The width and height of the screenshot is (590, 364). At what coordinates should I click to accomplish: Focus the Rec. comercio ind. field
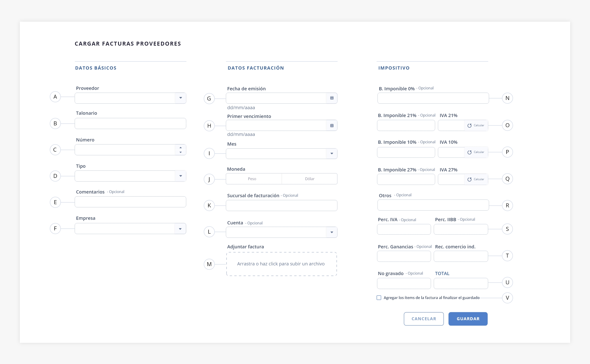pyautogui.click(x=461, y=256)
